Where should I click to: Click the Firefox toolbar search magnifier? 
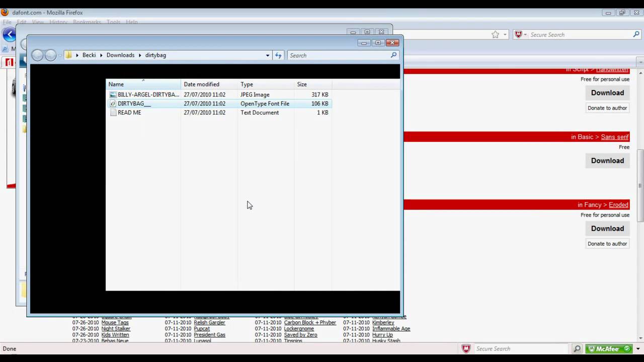636,35
